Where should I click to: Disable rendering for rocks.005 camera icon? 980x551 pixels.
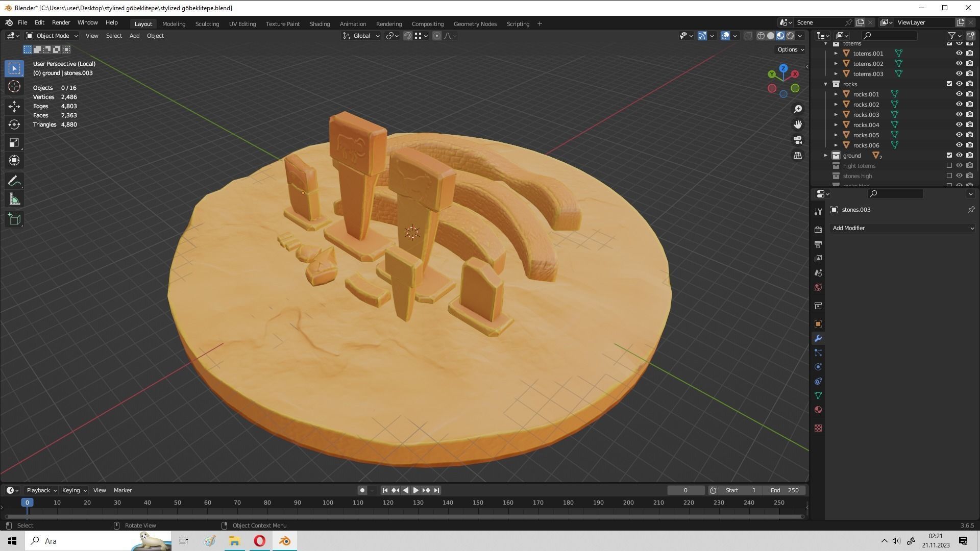point(969,135)
